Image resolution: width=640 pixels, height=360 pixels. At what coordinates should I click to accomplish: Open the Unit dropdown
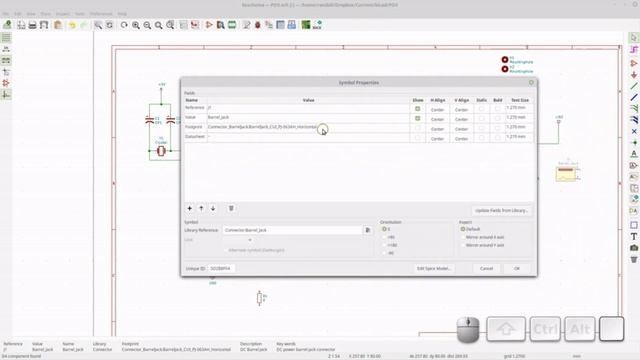238,240
